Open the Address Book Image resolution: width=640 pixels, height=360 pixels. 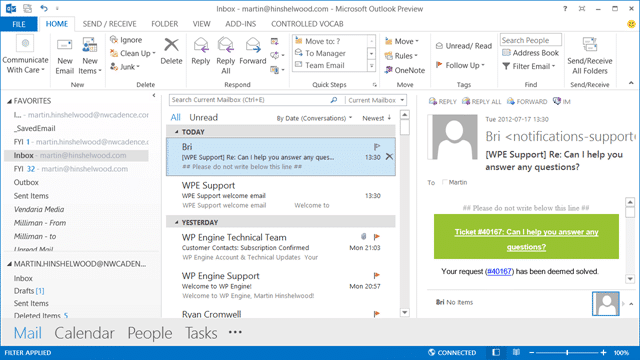tap(530, 53)
